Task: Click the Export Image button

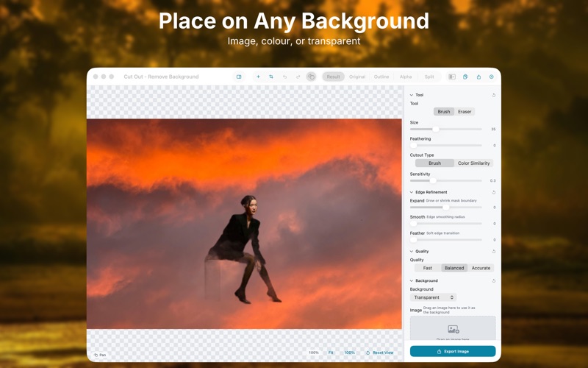Action: pos(453,352)
